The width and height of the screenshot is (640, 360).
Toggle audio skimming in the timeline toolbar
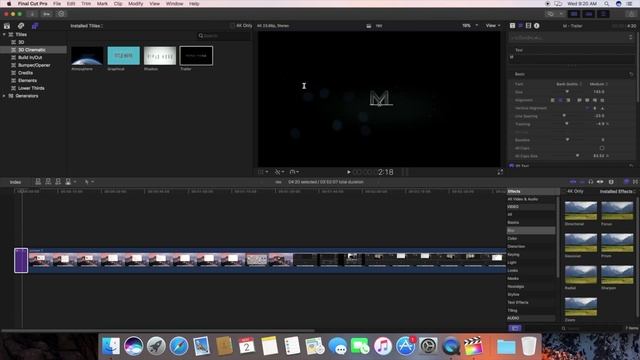(x=582, y=182)
